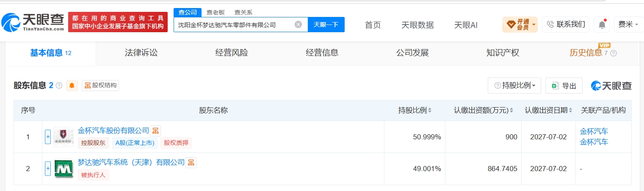Click the 被执行人 tag

tap(94, 175)
